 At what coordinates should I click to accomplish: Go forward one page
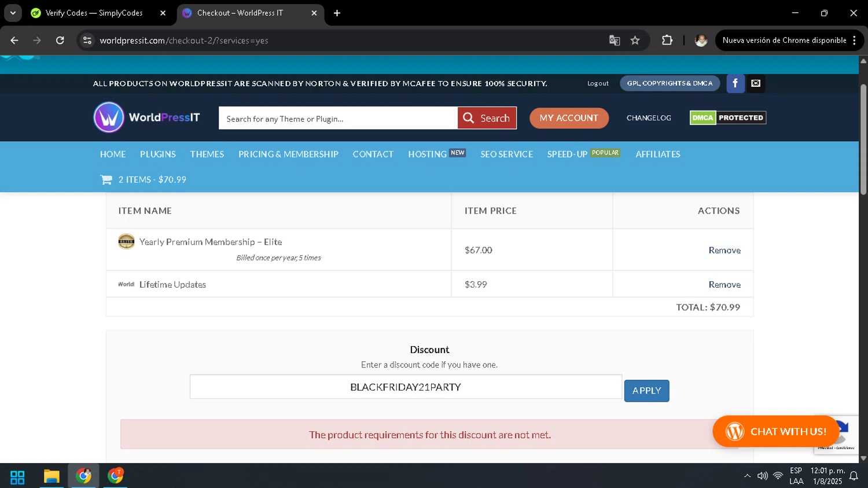click(x=37, y=41)
